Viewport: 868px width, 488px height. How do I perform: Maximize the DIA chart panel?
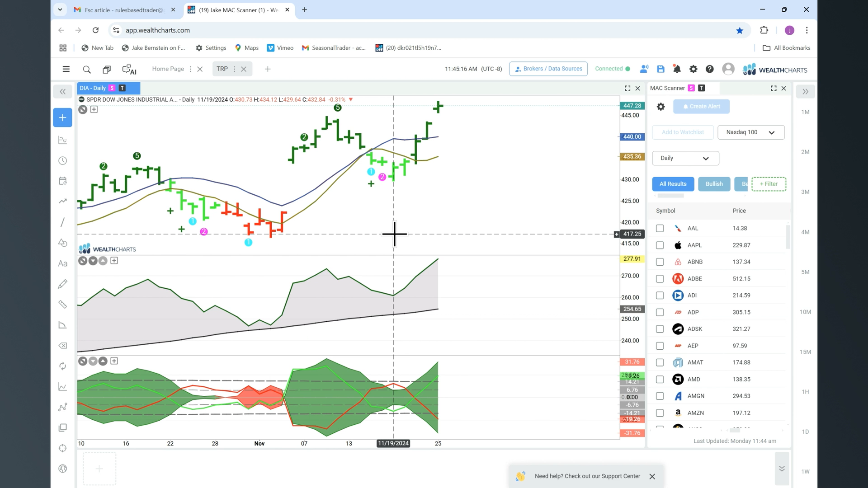pyautogui.click(x=627, y=88)
